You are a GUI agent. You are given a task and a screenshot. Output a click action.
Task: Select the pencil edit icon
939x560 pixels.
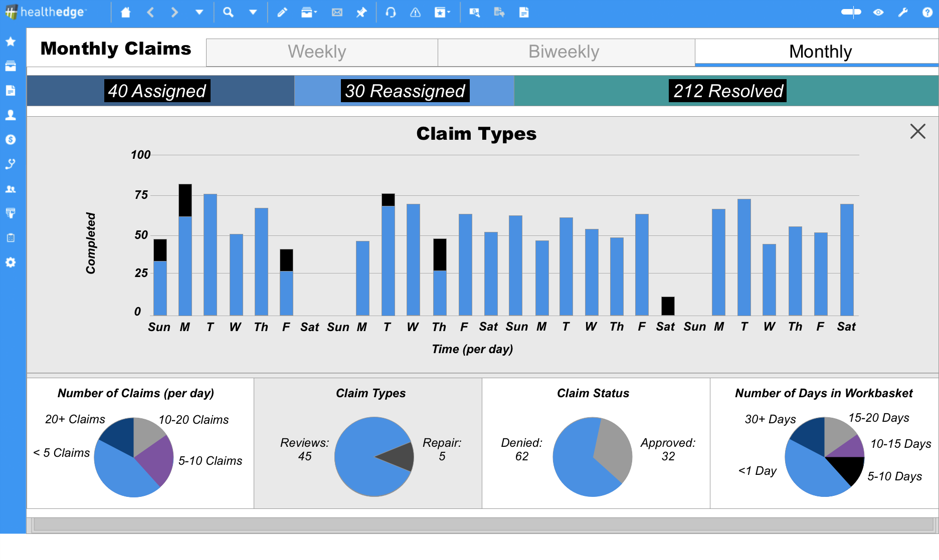pos(282,13)
